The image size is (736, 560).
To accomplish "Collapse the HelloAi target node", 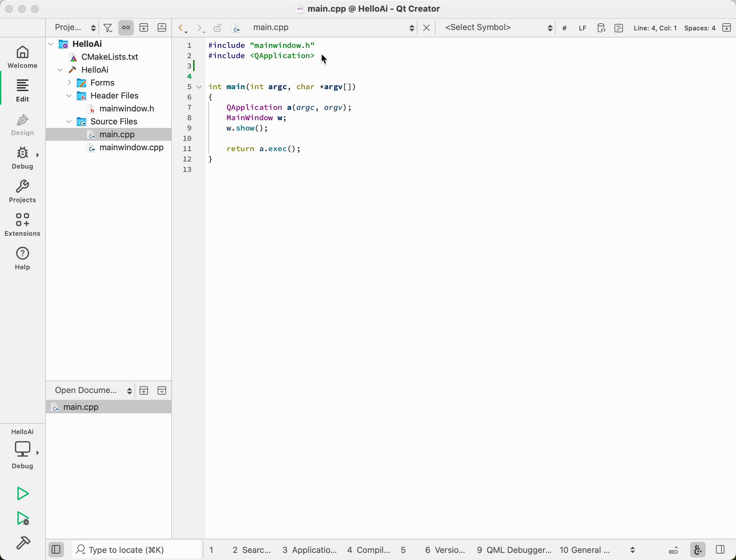I will pyautogui.click(x=60, y=70).
